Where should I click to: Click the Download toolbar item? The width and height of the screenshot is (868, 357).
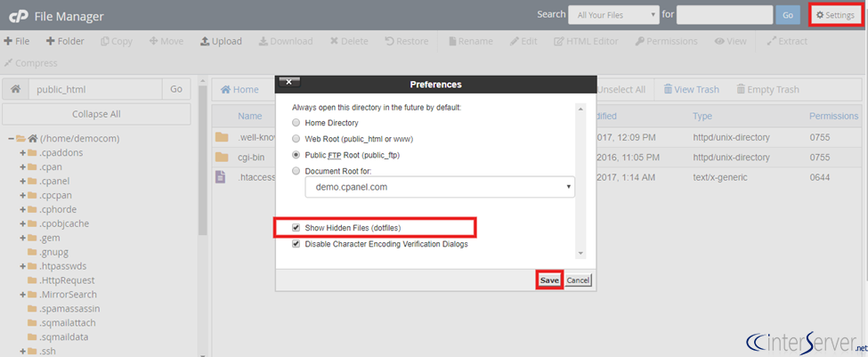pyautogui.click(x=286, y=41)
